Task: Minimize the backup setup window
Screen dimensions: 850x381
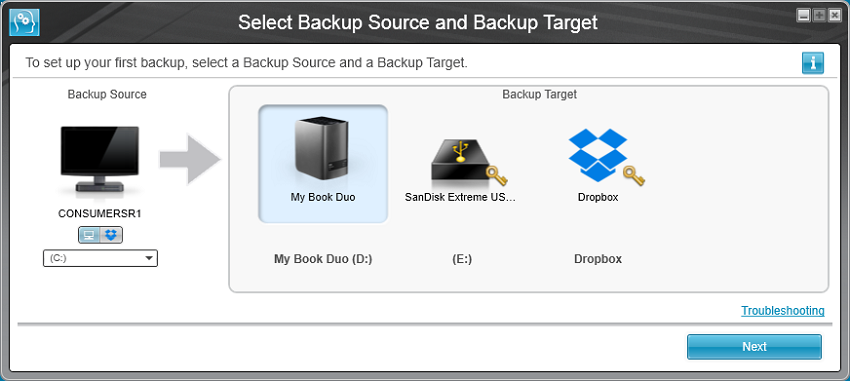Action: pos(803,15)
